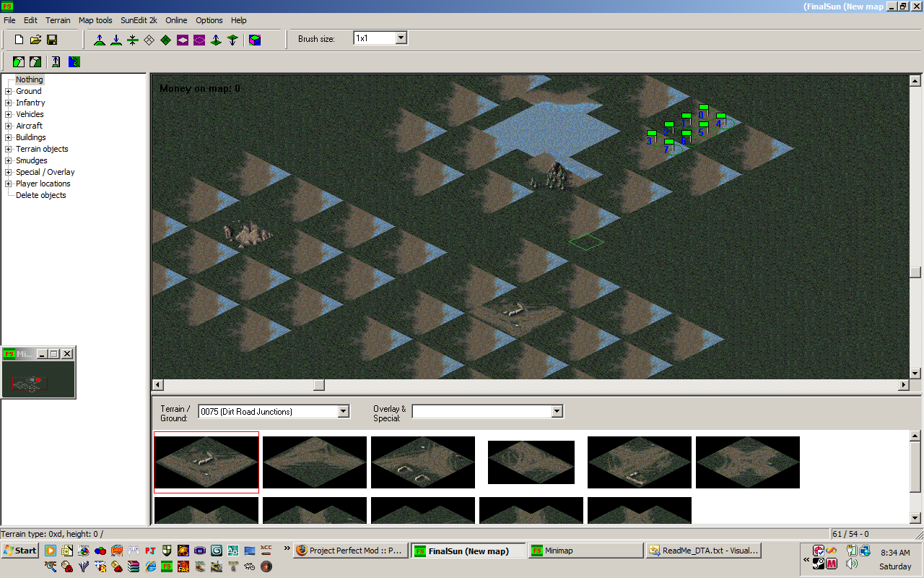
Task: Select the second dirt road junction thumbnail
Action: 315,462
